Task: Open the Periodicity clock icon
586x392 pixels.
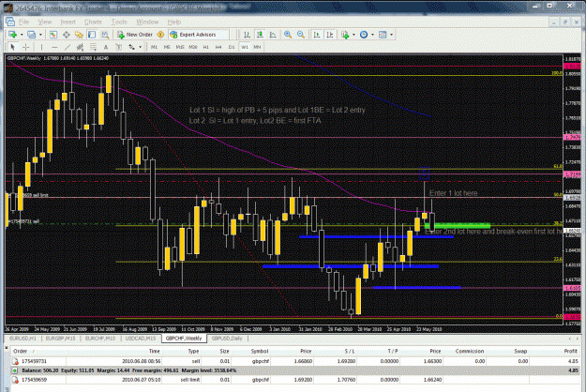Action: (x=364, y=35)
